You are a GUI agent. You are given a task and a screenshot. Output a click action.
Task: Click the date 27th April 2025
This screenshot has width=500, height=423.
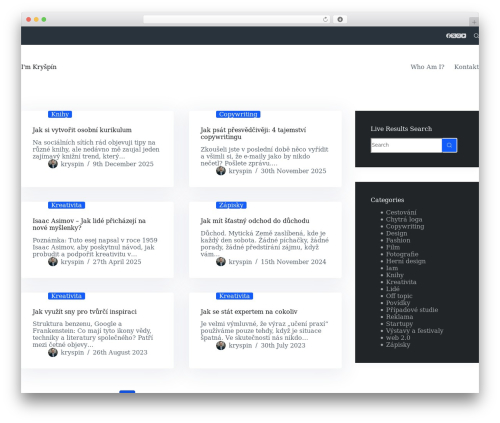click(x=117, y=262)
